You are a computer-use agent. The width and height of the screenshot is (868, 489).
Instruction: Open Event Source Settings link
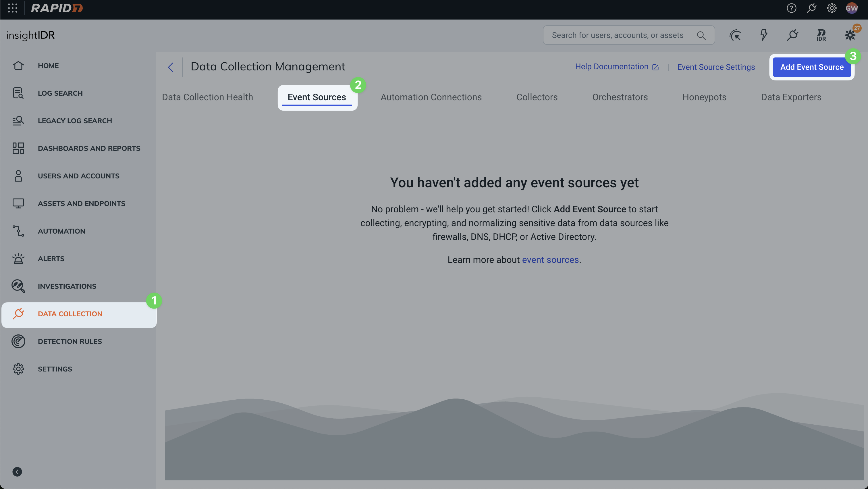click(x=716, y=67)
